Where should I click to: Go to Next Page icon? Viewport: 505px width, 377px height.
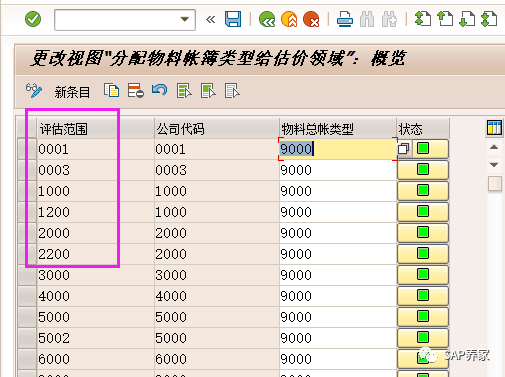click(467, 19)
